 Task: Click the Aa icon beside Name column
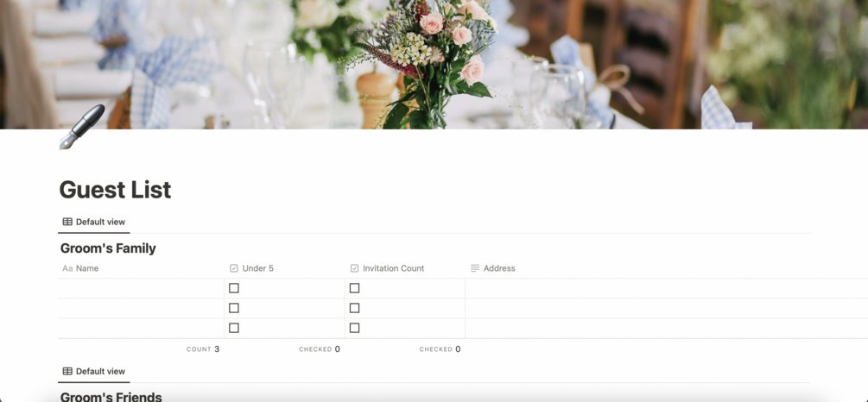tap(67, 268)
